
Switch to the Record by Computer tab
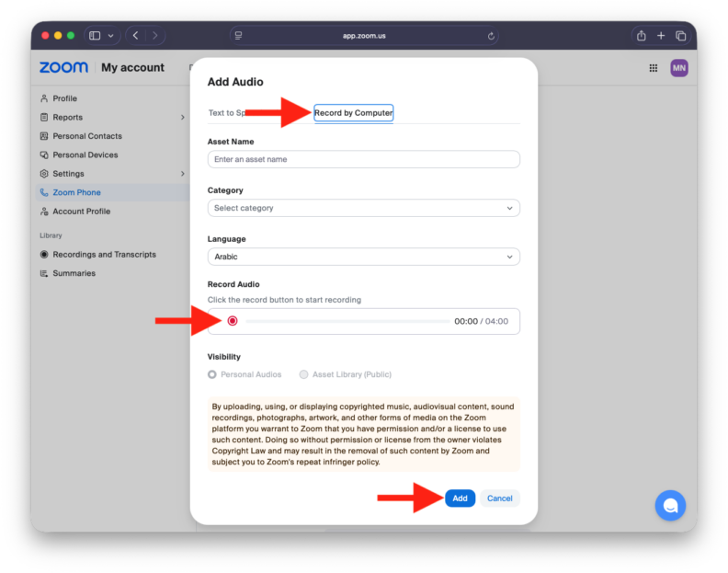coord(354,113)
